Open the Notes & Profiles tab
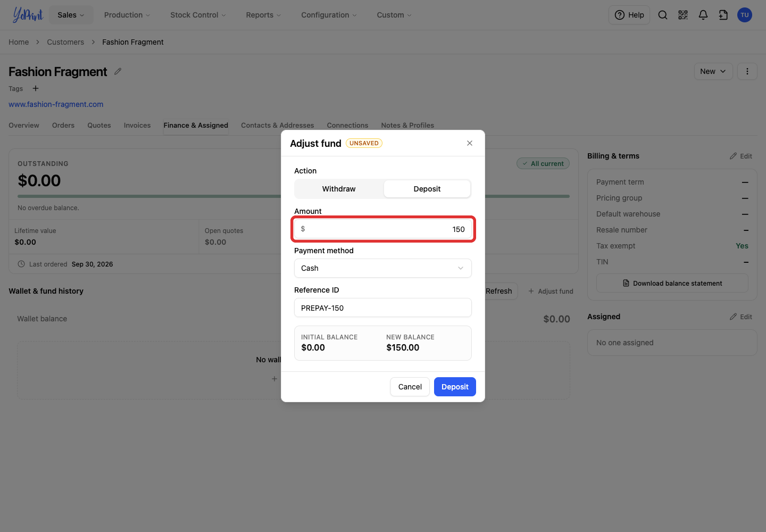Screen dimensions: 766x532 [x=407, y=126]
